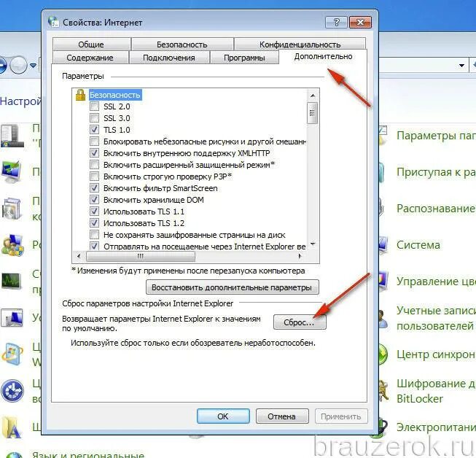476x458 pixels.
Task: Click the Отмена button
Action: click(x=282, y=416)
